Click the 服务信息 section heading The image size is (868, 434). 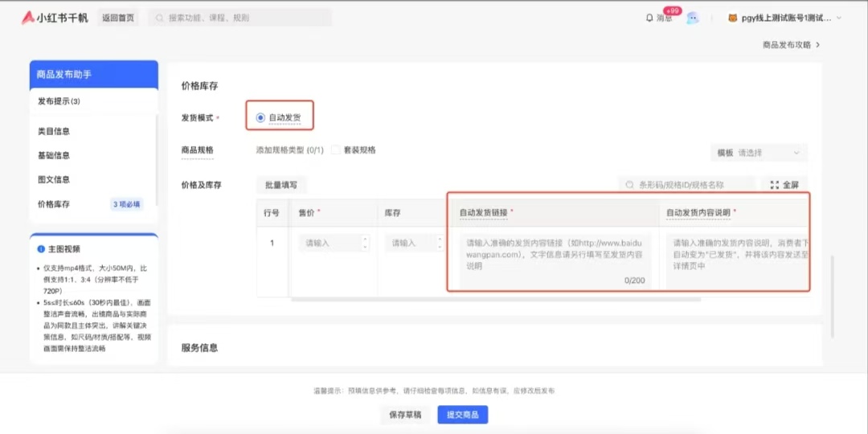pos(200,348)
